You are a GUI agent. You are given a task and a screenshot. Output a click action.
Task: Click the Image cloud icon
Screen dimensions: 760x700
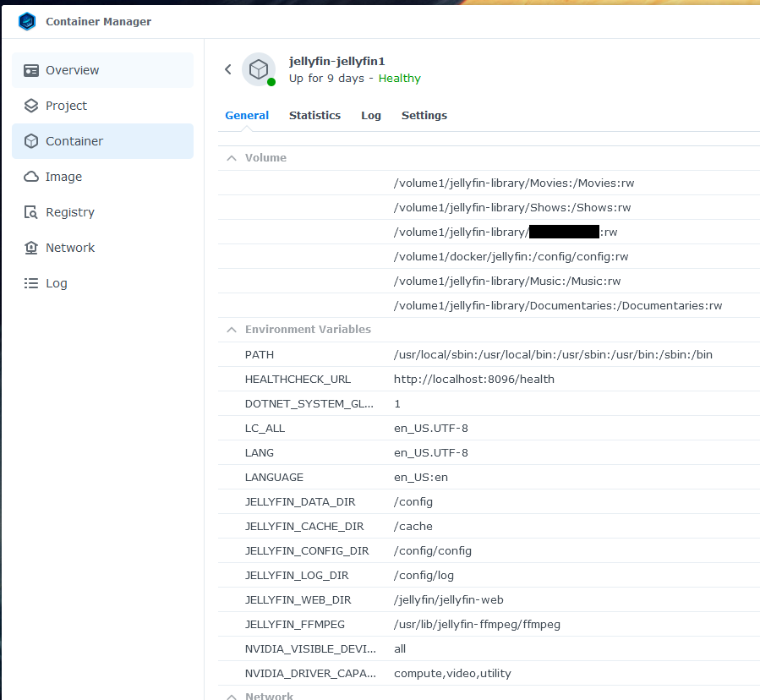click(31, 177)
